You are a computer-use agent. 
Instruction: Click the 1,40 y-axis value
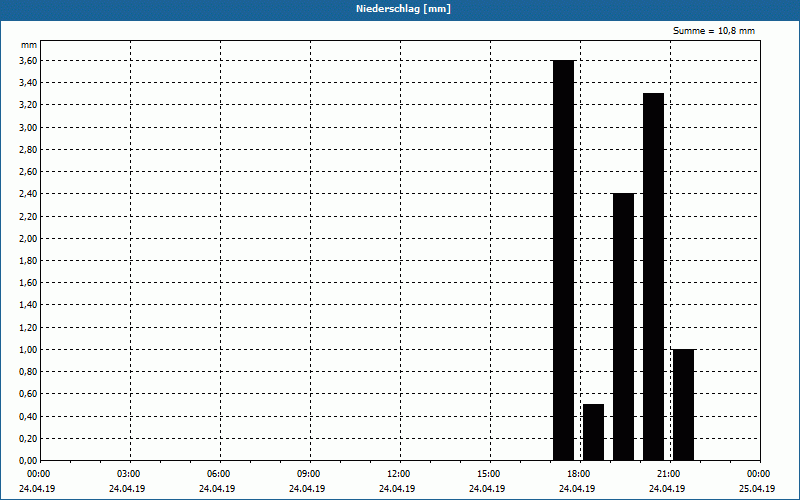coord(28,305)
